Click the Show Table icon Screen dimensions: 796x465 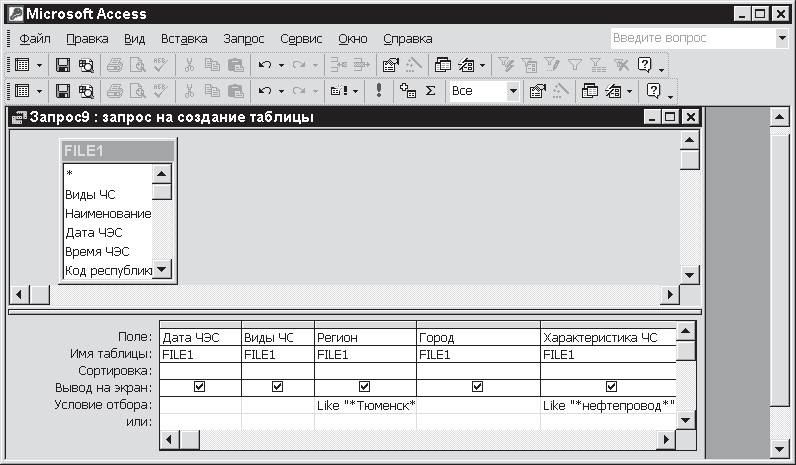point(407,91)
